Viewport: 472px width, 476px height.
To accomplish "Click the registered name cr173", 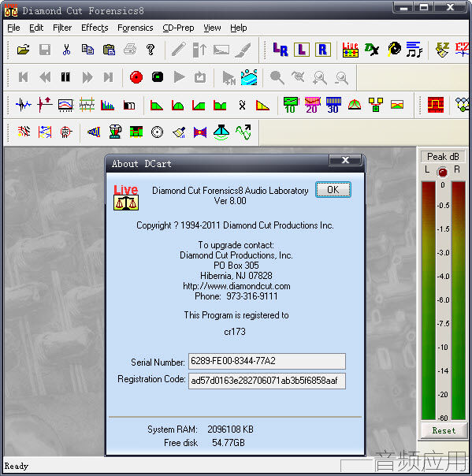I will (x=235, y=332).
